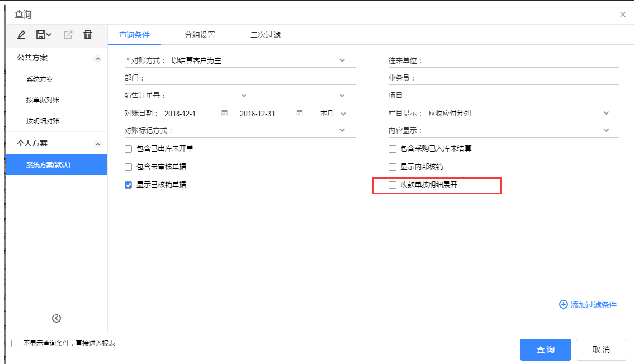This screenshot has height=364, width=634.
Task: Uncheck the 显示已核销单据 checkbox
Action: point(129,185)
